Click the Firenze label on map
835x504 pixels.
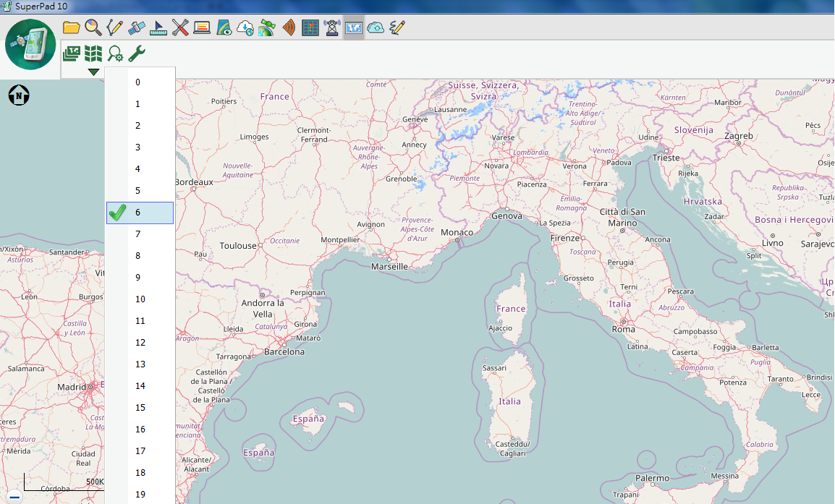coord(565,239)
